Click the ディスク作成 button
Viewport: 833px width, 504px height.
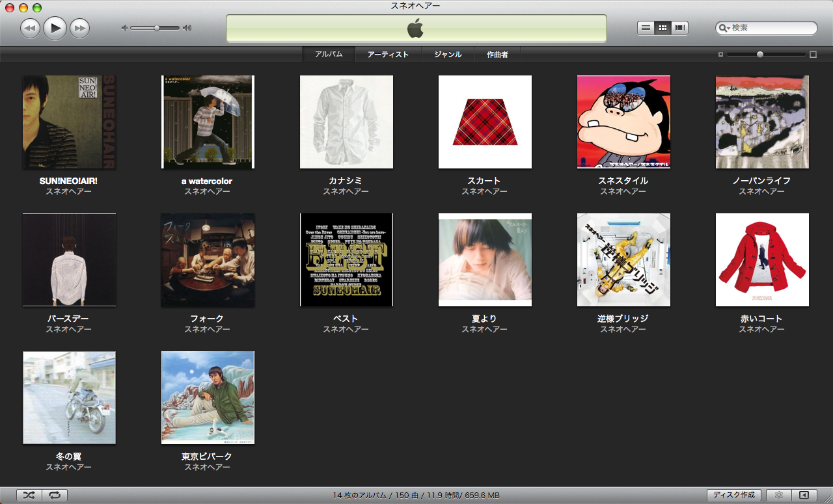733,496
